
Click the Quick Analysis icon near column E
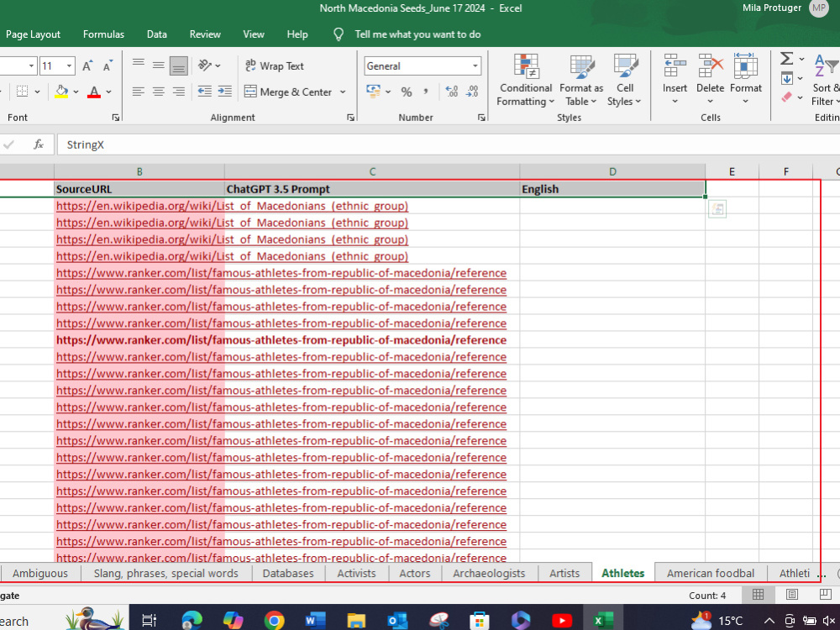(717, 209)
